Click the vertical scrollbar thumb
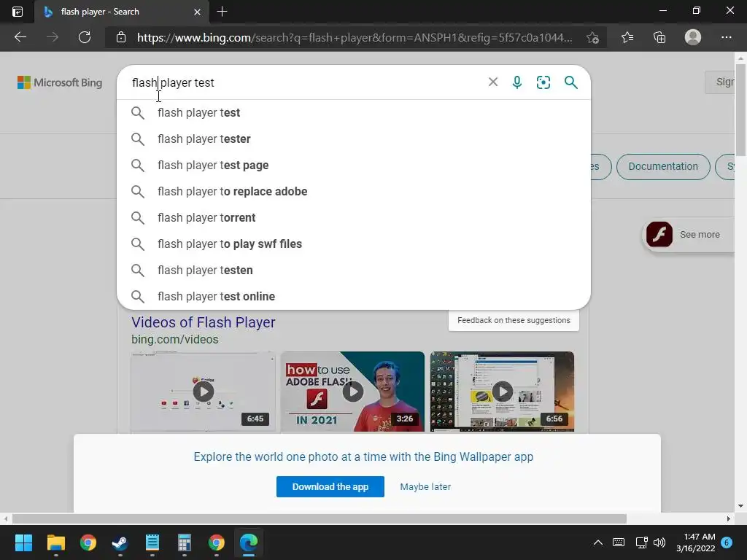This screenshot has width=747, height=560. [740, 109]
